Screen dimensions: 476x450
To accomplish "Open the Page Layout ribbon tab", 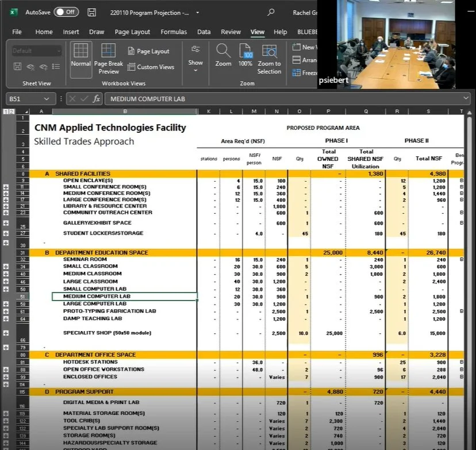I will (x=132, y=32).
